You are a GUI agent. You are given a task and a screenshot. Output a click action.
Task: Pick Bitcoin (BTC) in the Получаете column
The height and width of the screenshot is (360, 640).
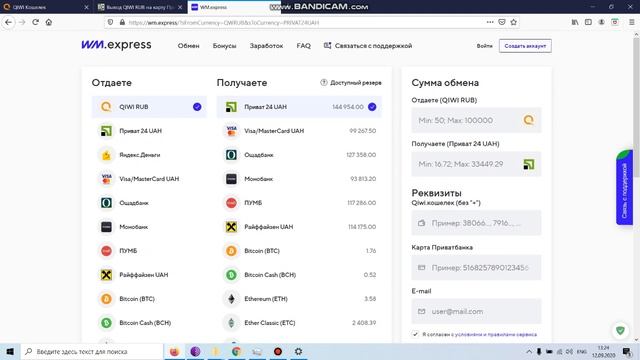[299, 251]
